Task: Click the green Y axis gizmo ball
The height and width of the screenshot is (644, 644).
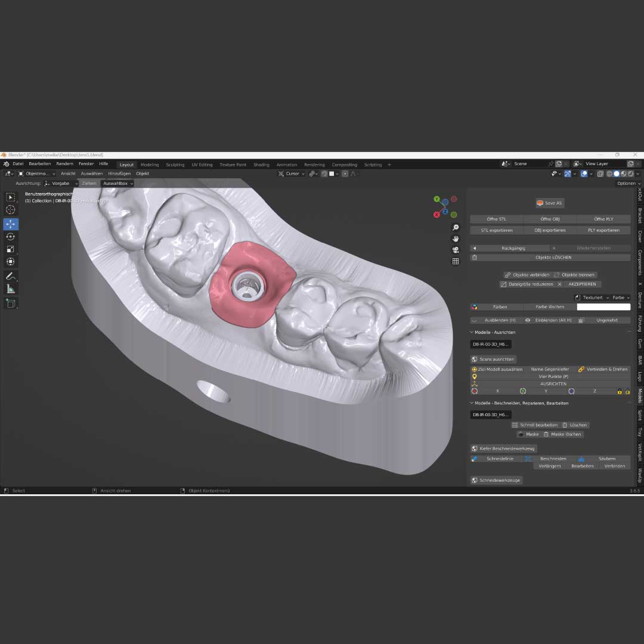Action: pos(437,199)
